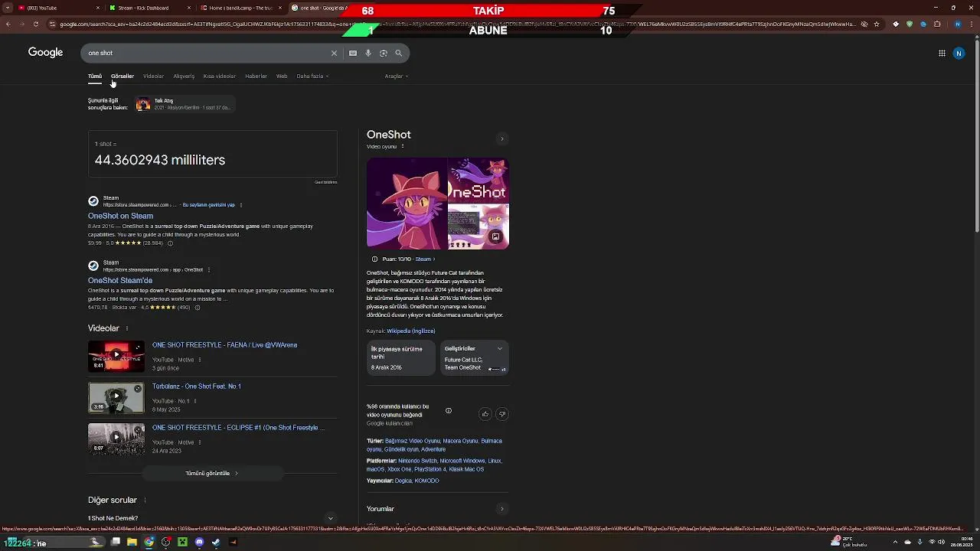Switch to the Görseller tab

pos(122,77)
